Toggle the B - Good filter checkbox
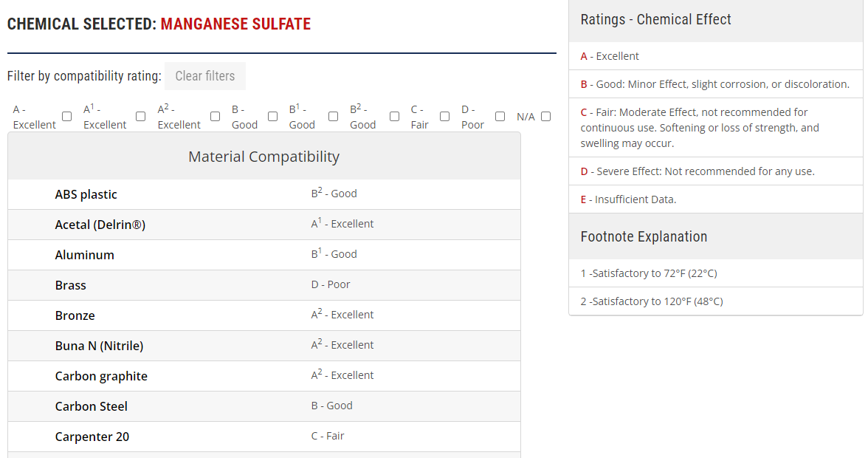The width and height of the screenshot is (868, 458). (273, 117)
